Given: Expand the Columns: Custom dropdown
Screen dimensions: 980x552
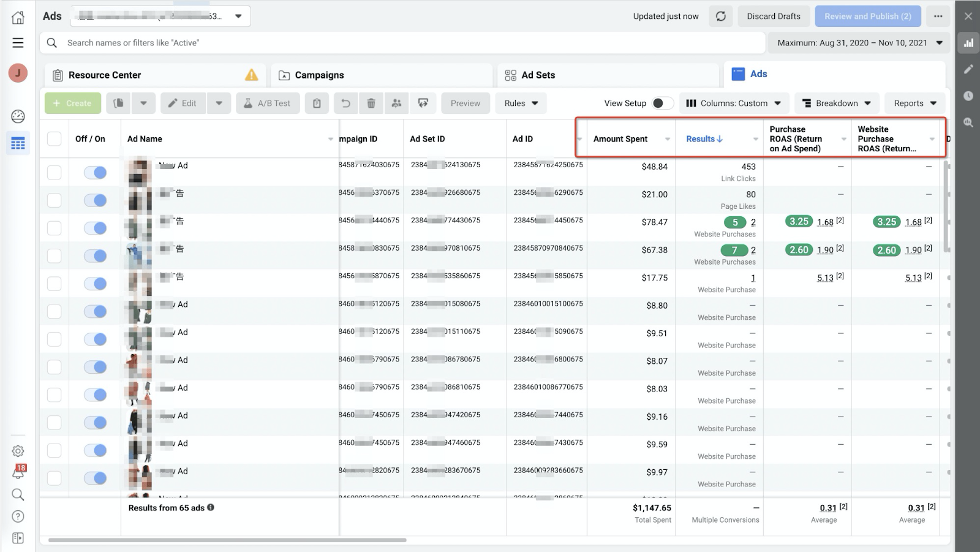Looking at the screenshot, I should tap(733, 104).
